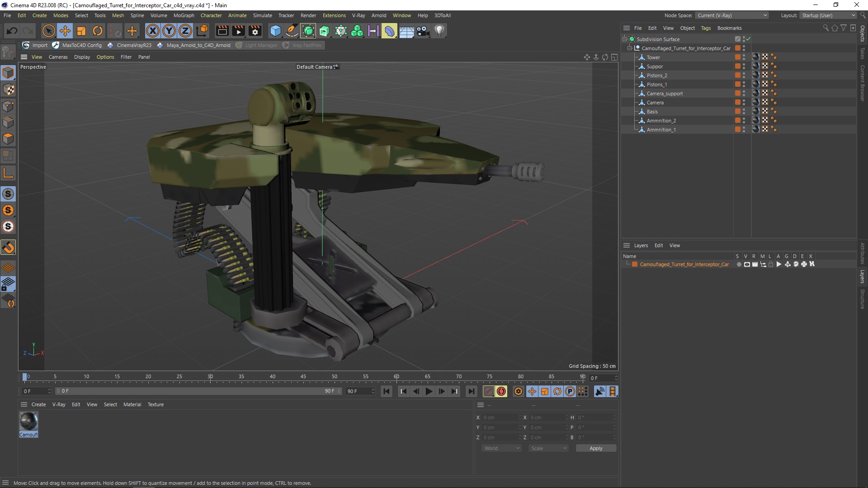
Task: Open the Simulate menu
Action: coord(262,15)
